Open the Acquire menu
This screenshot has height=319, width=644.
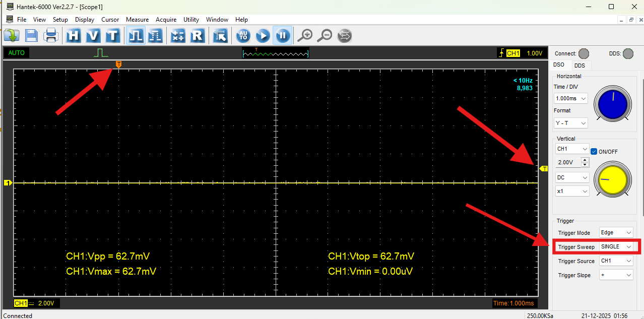point(166,20)
